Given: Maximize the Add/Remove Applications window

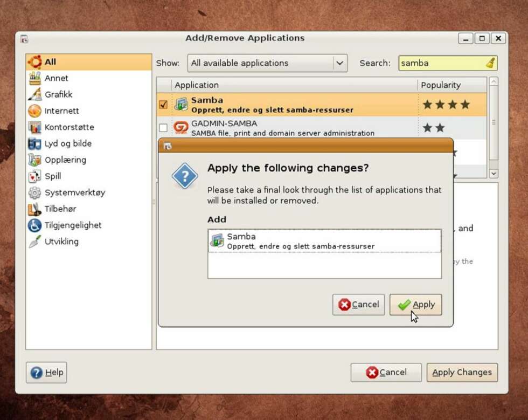Looking at the screenshot, I should [482, 39].
